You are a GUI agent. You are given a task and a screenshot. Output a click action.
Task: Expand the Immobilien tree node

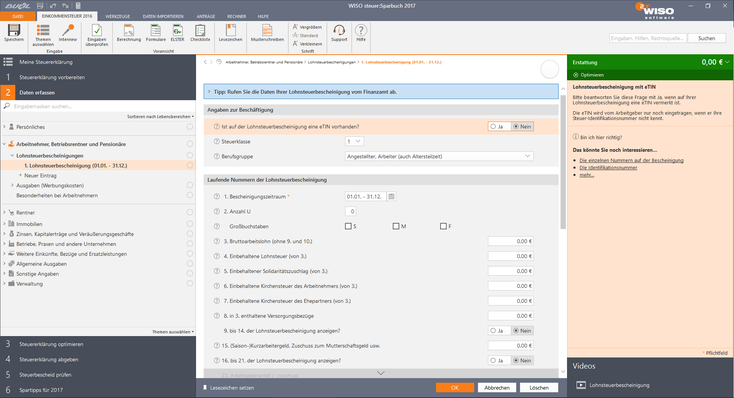5,224
